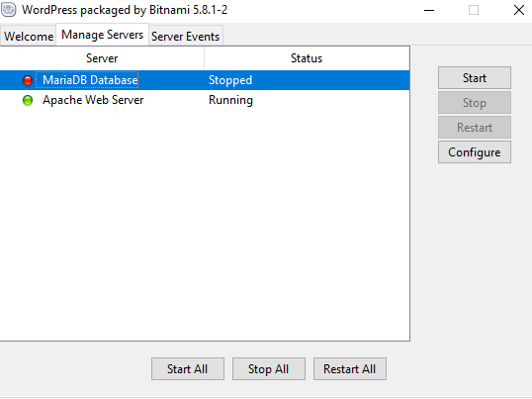The image size is (532, 399).
Task: Open Configure for the selected server
Action: click(x=475, y=152)
